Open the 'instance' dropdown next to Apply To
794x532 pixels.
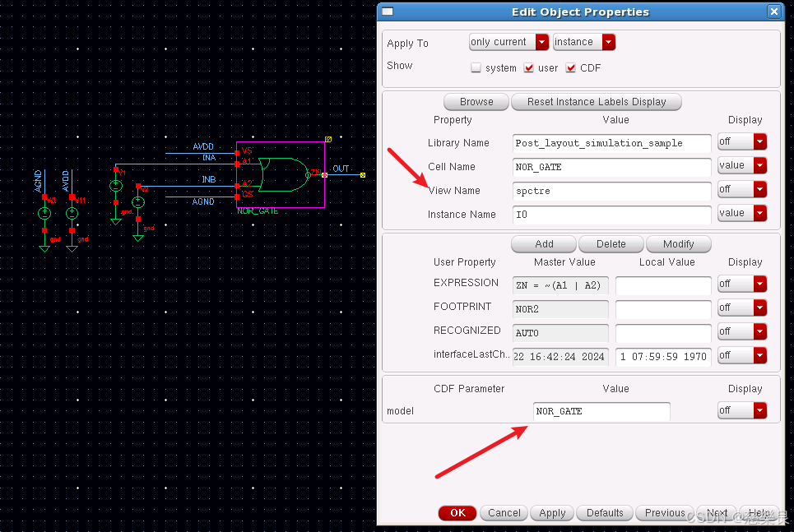coord(584,42)
